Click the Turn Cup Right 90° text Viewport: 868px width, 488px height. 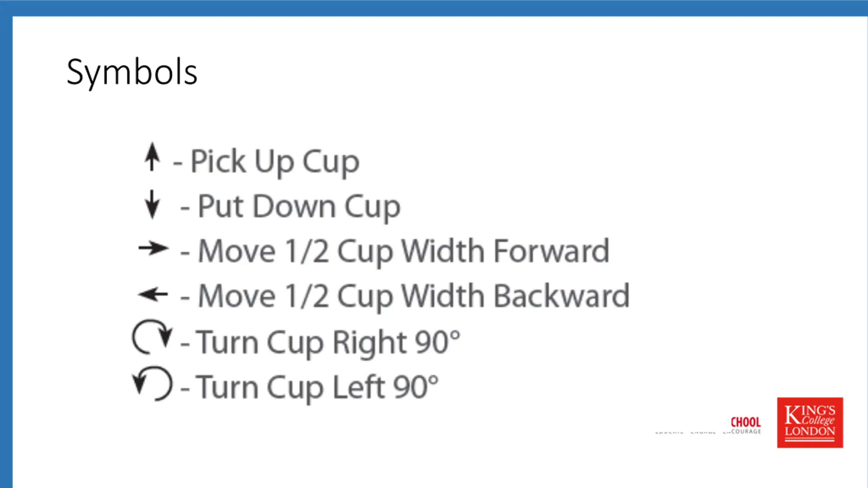[x=328, y=343]
